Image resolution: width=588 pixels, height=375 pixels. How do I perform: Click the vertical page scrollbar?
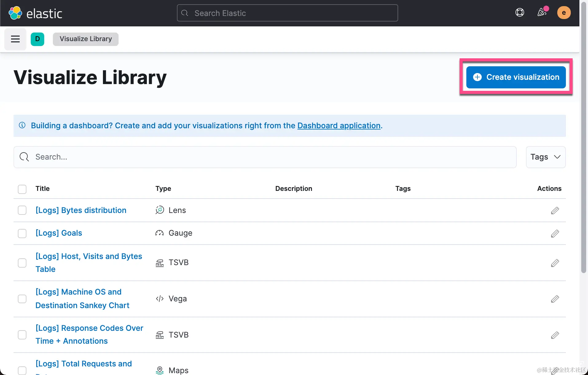point(584,138)
